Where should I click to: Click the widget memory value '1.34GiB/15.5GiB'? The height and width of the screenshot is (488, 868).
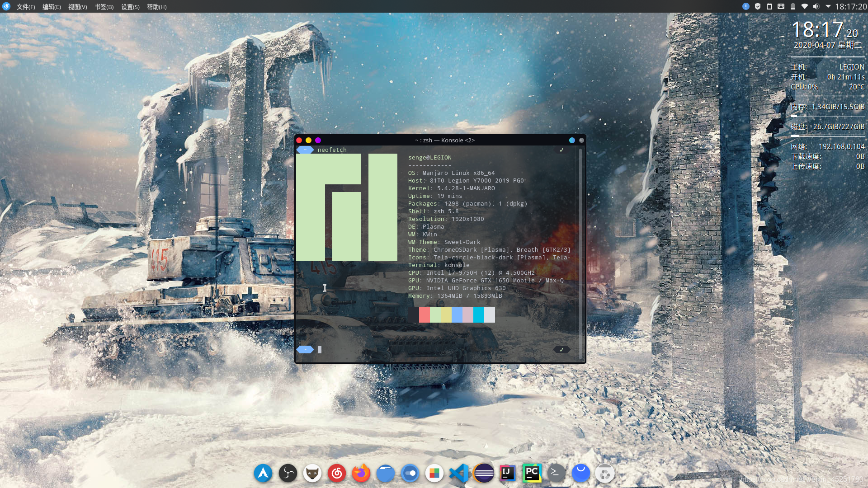coord(838,107)
